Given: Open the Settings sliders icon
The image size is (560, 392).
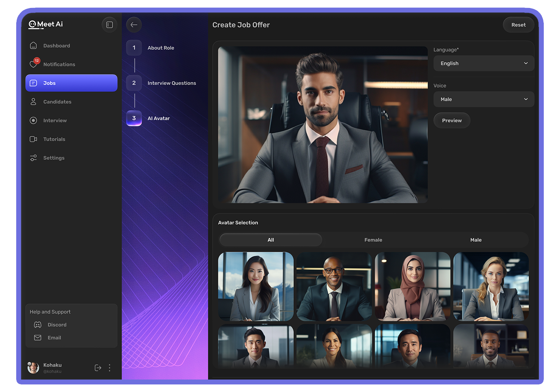Looking at the screenshot, I should 34,158.
